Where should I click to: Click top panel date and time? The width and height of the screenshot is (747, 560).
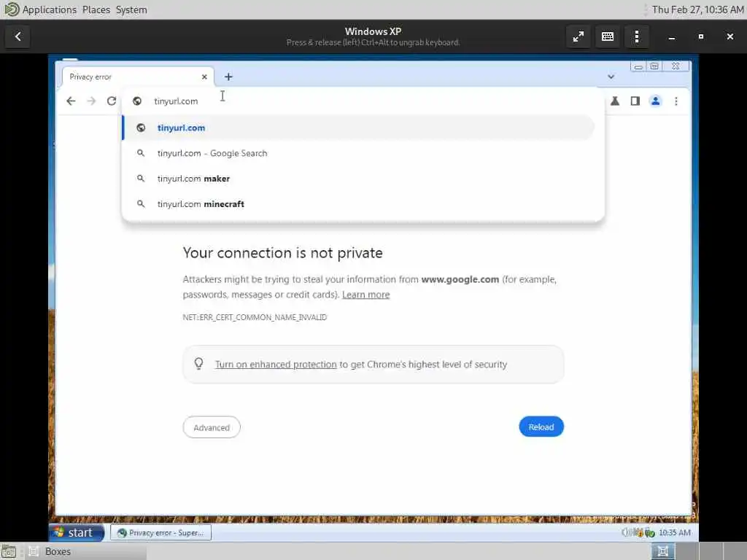point(697,9)
